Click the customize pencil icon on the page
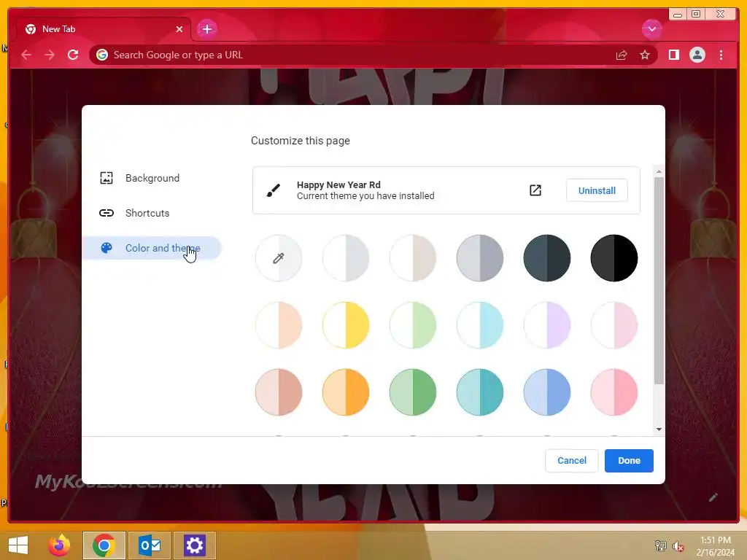The width and height of the screenshot is (747, 560). click(x=713, y=497)
